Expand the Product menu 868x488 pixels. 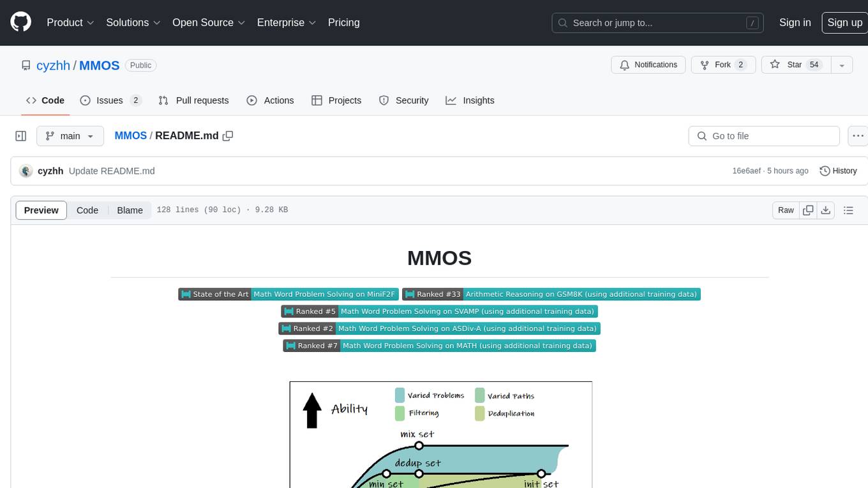point(70,22)
